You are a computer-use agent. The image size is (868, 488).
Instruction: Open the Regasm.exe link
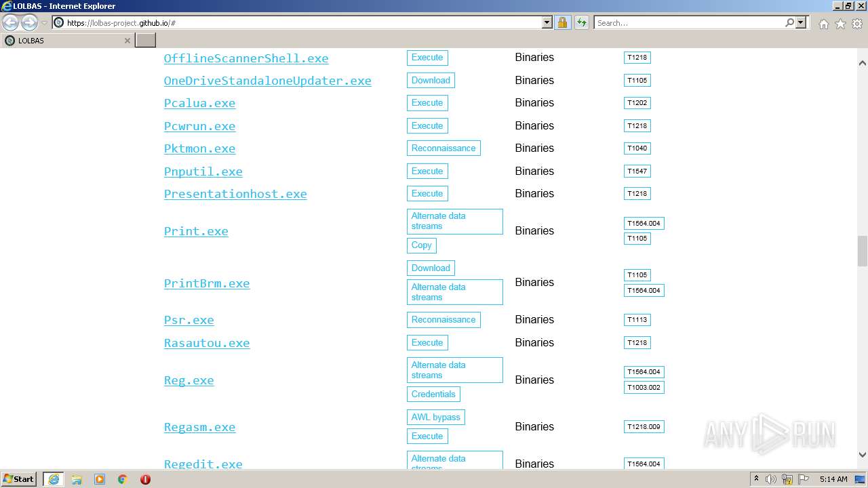[x=199, y=427]
